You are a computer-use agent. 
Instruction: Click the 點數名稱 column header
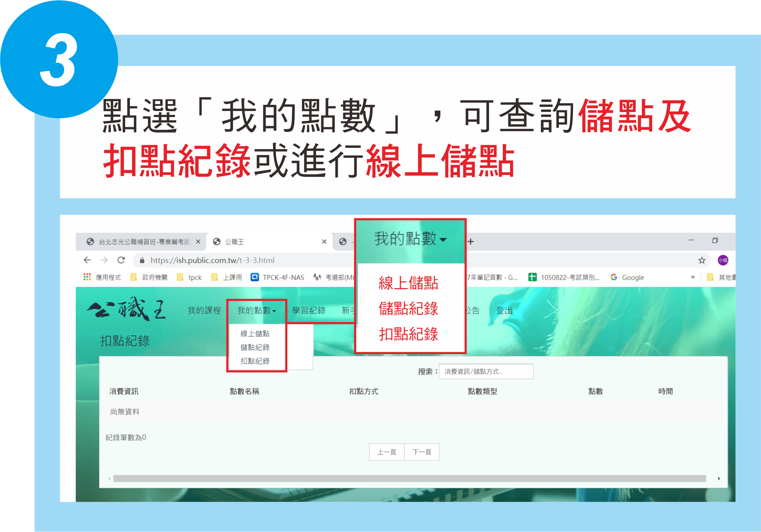coord(245,391)
